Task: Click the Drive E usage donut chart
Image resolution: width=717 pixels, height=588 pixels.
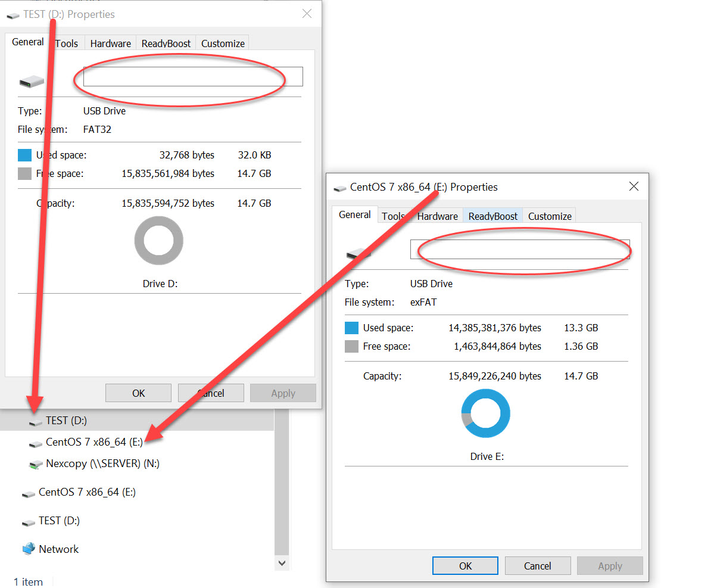Action: pos(485,415)
